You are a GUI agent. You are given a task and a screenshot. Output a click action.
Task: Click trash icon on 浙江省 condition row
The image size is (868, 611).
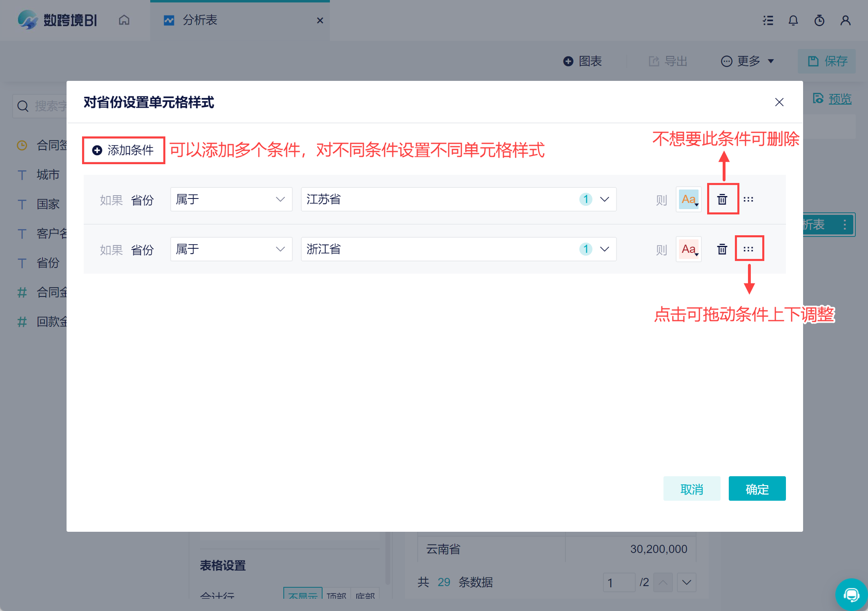pos(722,249)
